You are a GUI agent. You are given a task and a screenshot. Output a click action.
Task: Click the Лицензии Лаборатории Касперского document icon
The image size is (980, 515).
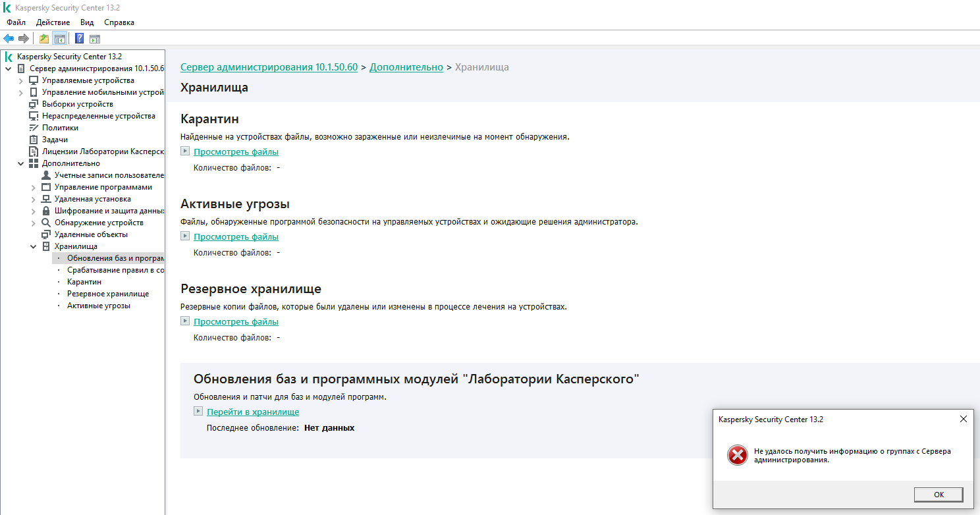(34, 151)
